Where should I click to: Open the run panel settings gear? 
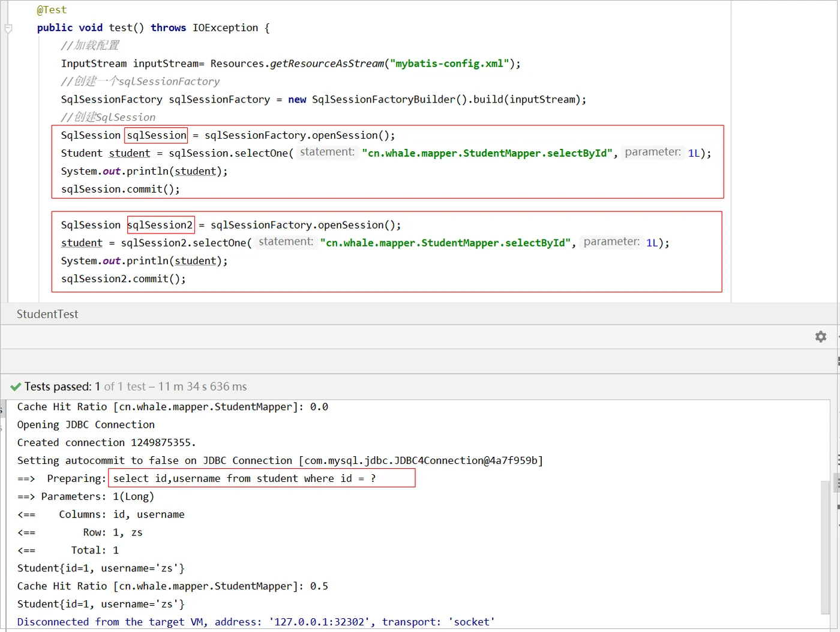pos(821,337)
